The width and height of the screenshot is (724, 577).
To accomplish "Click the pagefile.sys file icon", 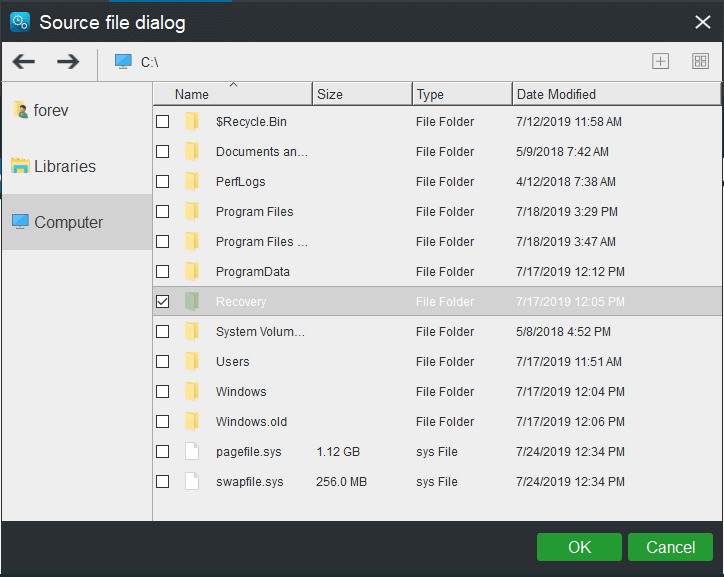I will 193,452.
